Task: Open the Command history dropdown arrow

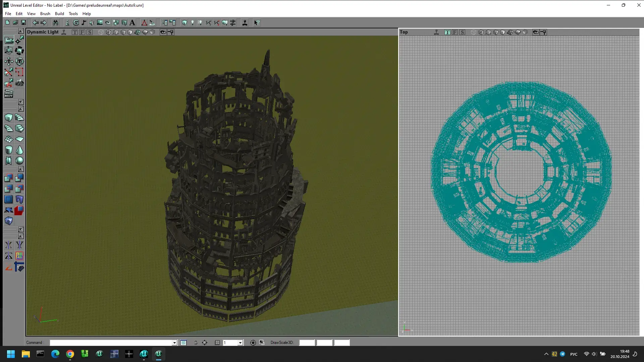Action: tap(174, 343)
